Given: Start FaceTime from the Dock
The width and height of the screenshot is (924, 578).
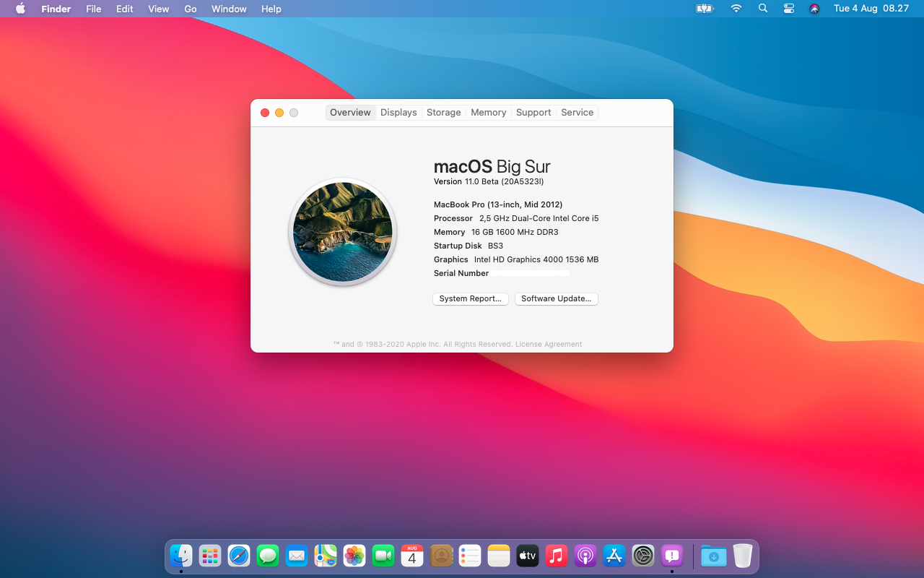Looking at the screenshot, I should (383, 556).
